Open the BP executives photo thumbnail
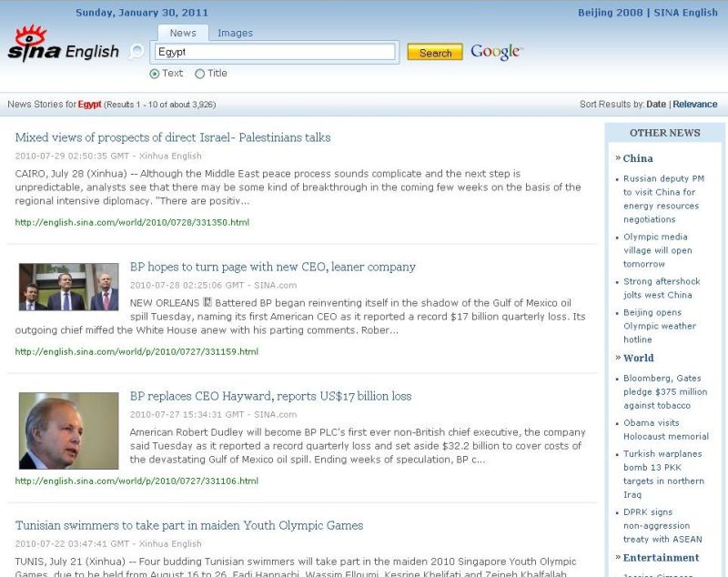This screenshot has height=577, width=728. click(x=69, y=287)
